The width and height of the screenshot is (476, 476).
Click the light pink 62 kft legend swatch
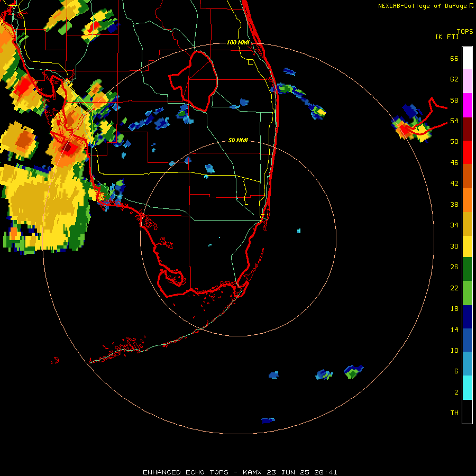(x=467, y=81)
